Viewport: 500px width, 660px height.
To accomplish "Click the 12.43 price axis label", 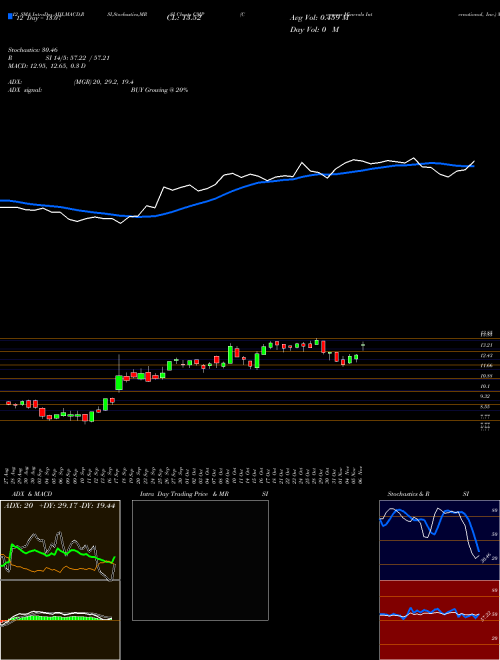I will click(x=487, y=356).
